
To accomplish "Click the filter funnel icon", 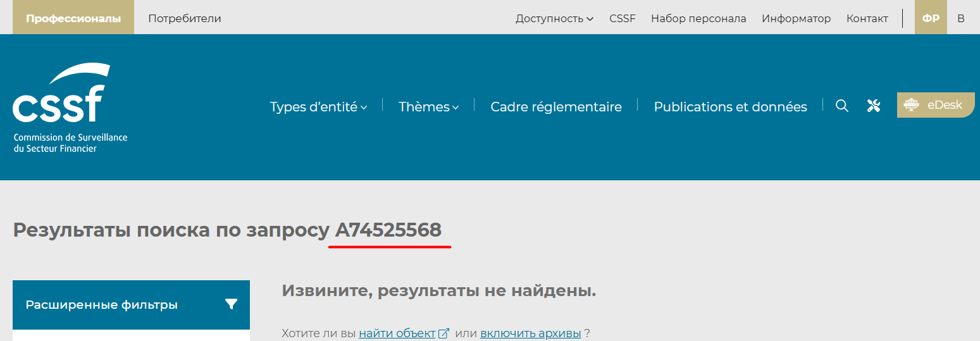I will [x=231, y=304].
